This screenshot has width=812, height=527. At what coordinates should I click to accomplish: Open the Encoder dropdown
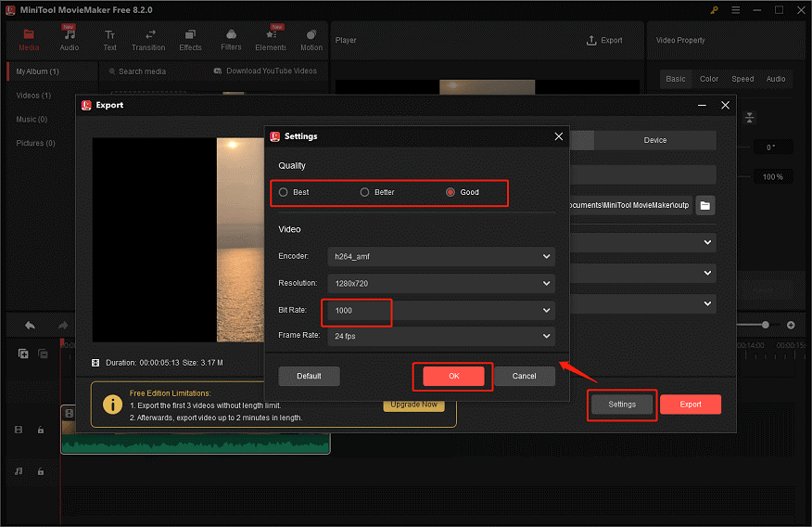click(x=441, y=256)
